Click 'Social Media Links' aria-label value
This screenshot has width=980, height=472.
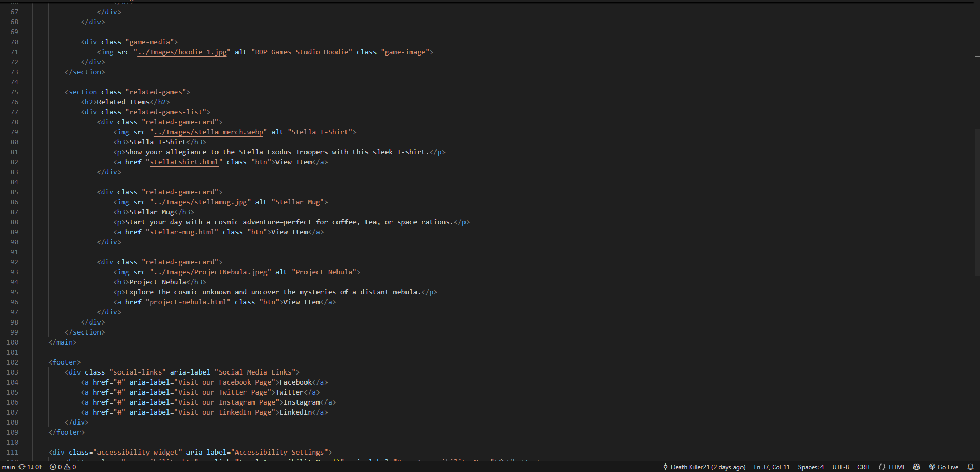[x=255, y=372]
